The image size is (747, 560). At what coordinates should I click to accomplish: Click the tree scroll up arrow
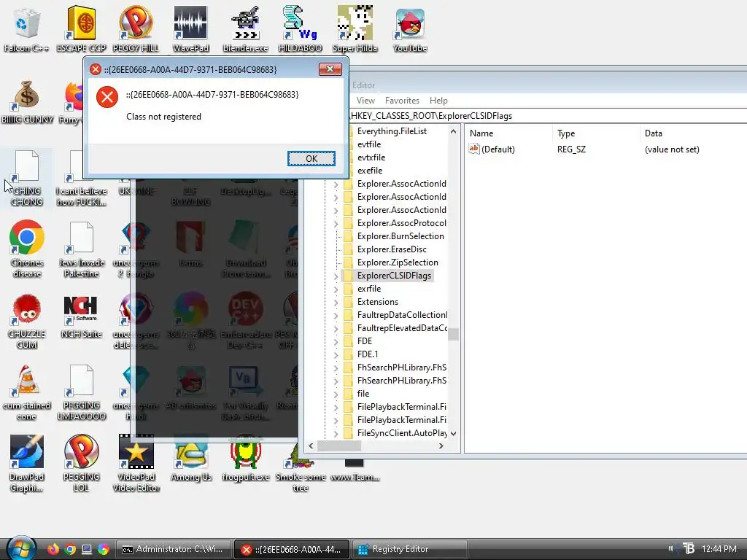tap(453, 131)
